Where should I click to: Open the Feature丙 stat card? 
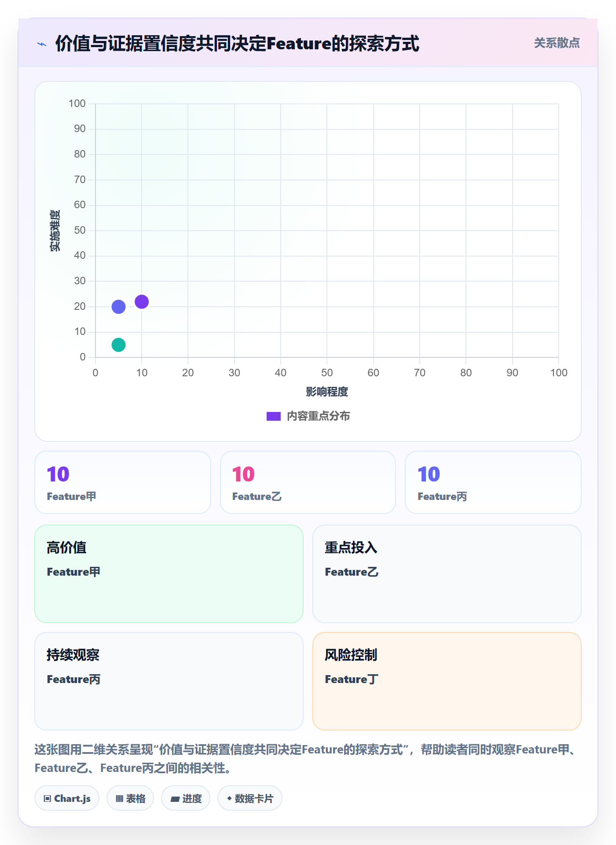[x=493, y=482]
